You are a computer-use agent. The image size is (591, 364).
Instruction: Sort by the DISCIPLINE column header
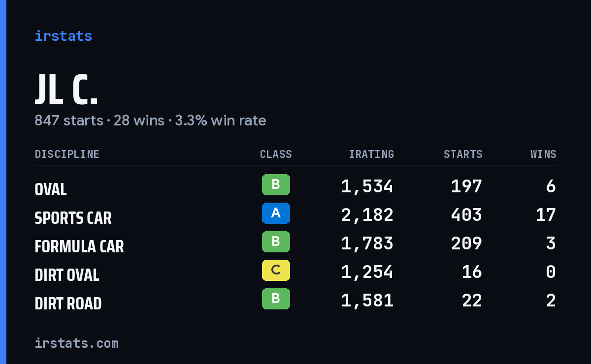pos(67,154)
